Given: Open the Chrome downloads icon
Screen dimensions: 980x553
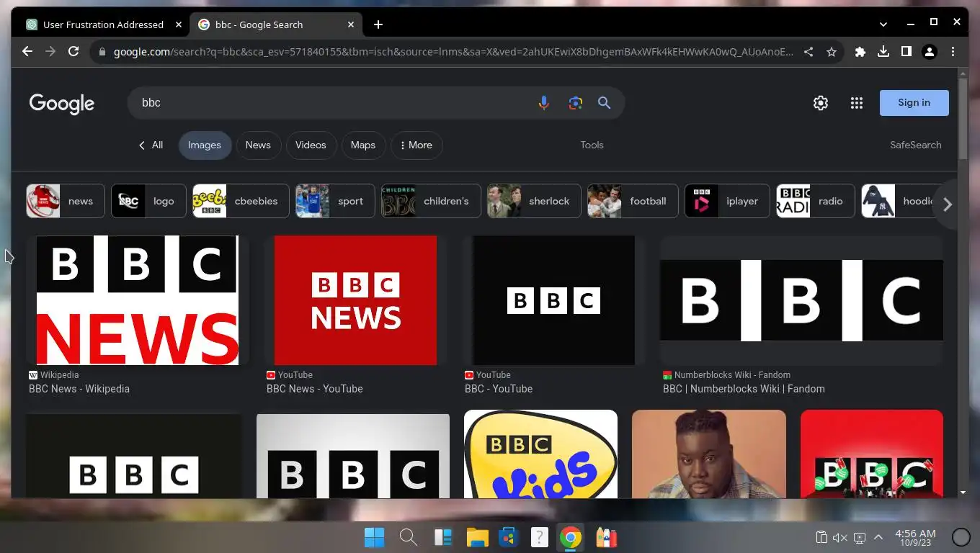Looking at the screenshot, I should (x=883, y=52).
